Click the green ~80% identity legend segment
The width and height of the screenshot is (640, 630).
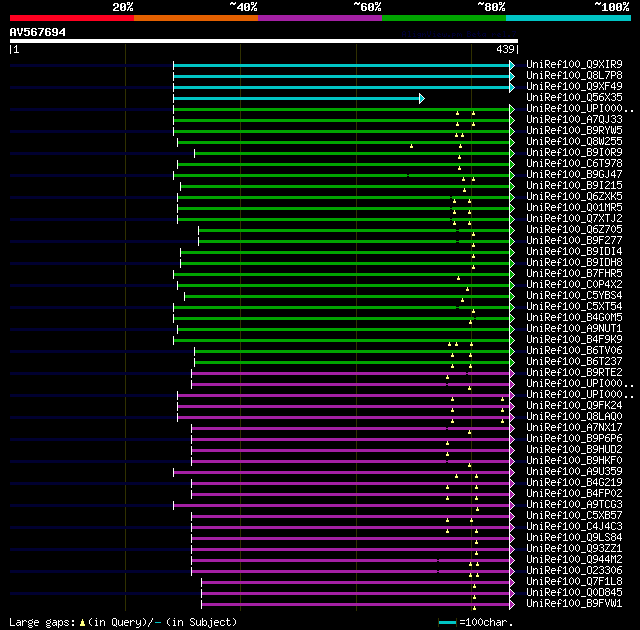click(x=444, y=18)
